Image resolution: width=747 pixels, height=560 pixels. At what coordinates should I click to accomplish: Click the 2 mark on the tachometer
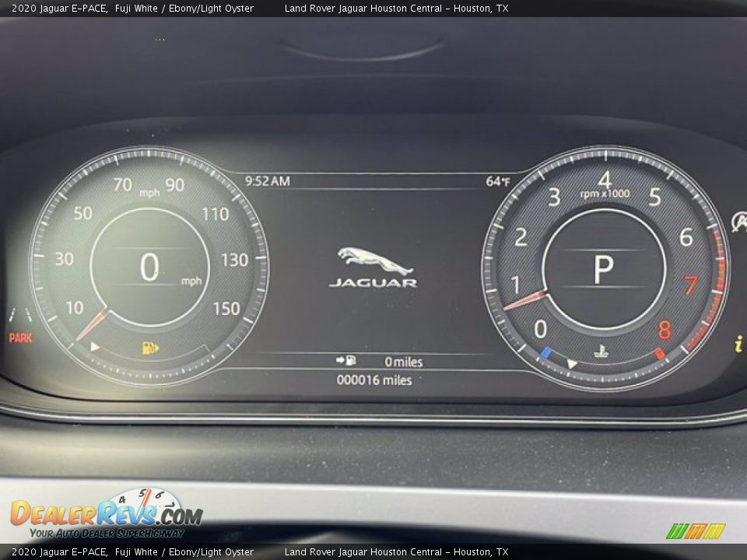(x=521, y=237)
